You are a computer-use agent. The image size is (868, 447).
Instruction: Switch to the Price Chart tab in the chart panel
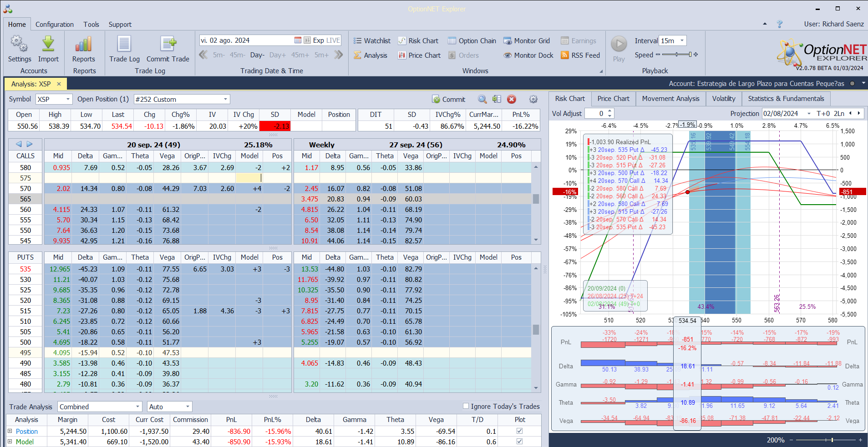613,99
